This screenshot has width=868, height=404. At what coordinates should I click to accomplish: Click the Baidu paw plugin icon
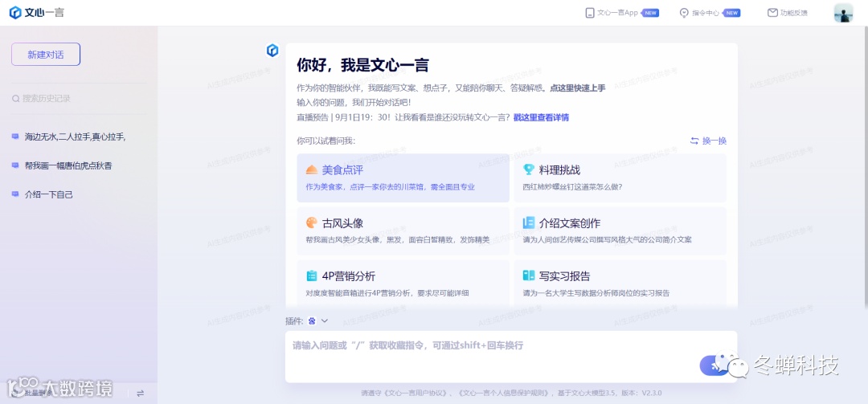tap(312, 321)
